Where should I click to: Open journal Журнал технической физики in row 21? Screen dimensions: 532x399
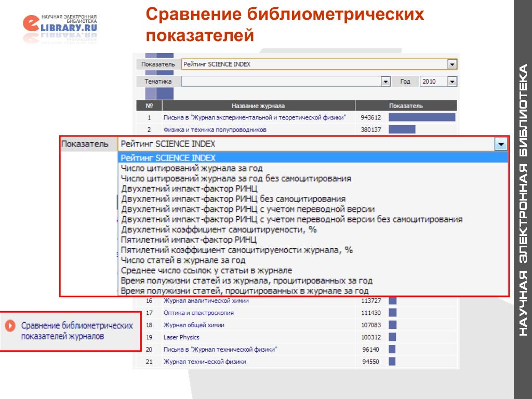pyautogui.click(x=205, y=362)
